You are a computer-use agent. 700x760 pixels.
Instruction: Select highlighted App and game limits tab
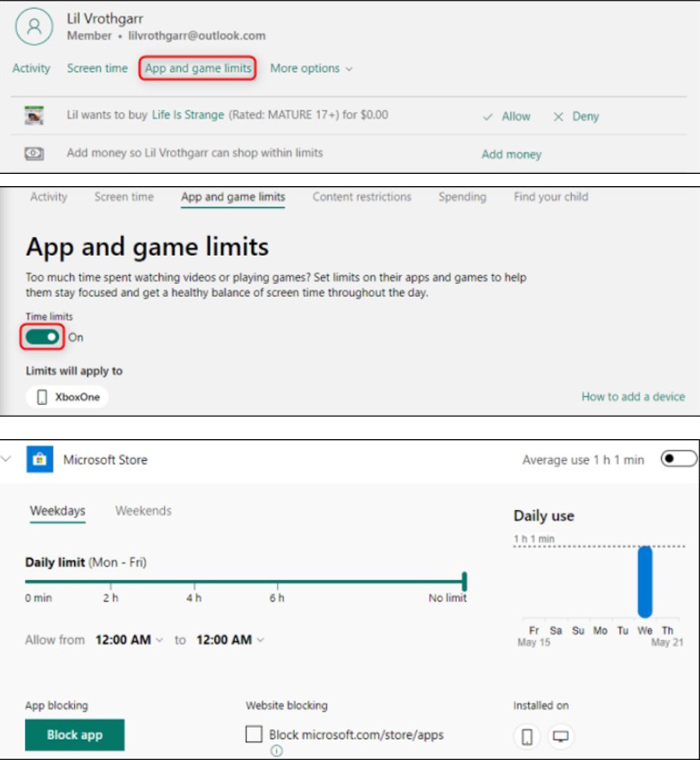click(x=198, y=68)
